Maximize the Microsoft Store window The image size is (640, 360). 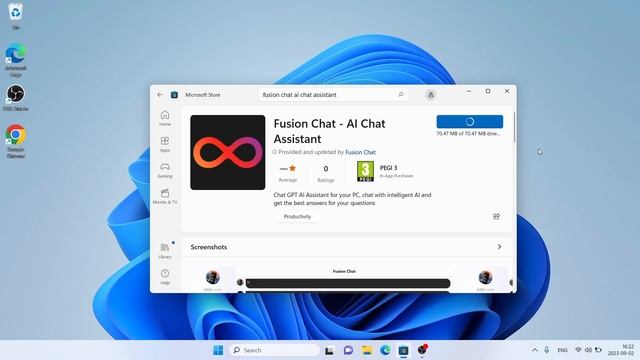tap(488, 91)
